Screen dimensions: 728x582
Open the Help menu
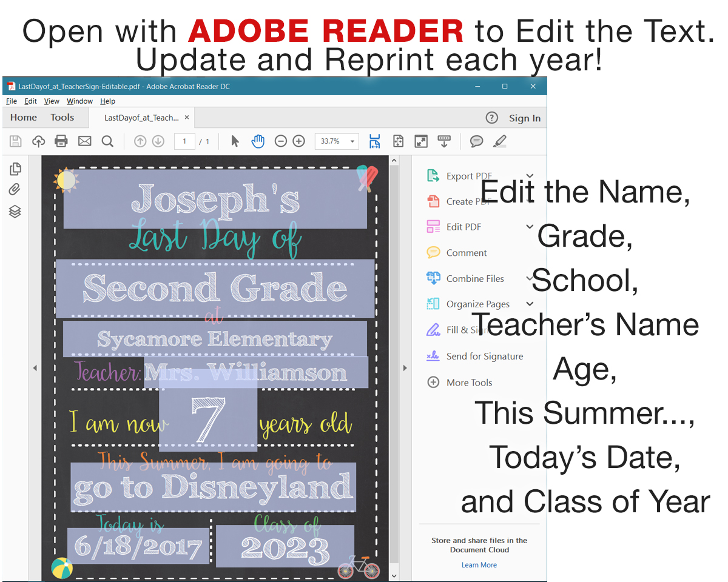[107, 101]
